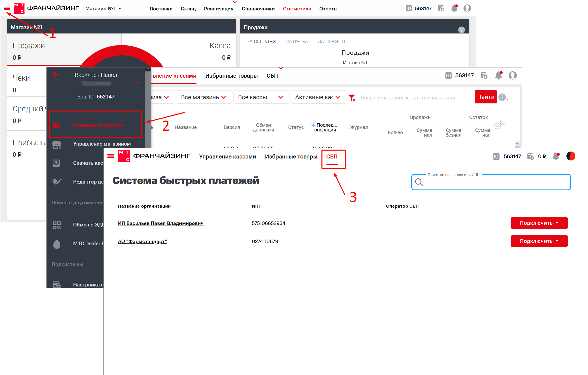The image size is (588, 375).
Task: Show help for Продажи panel
Action: [461, 30]
